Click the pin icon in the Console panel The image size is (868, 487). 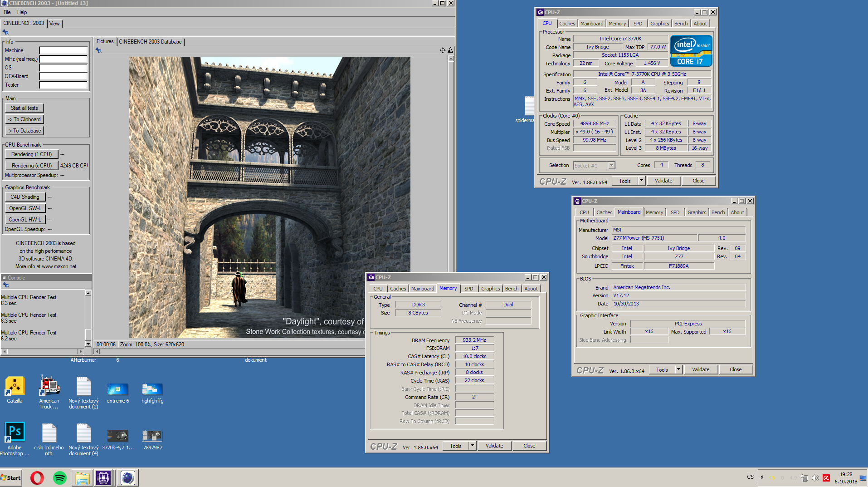click(6, 285)
